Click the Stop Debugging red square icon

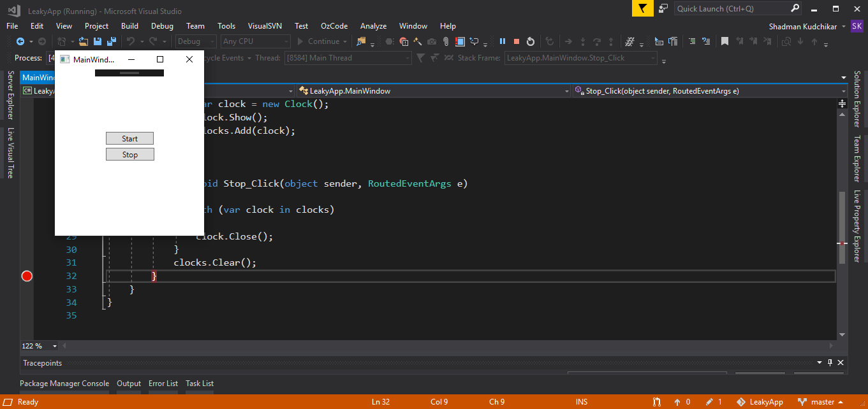point(517,41)
